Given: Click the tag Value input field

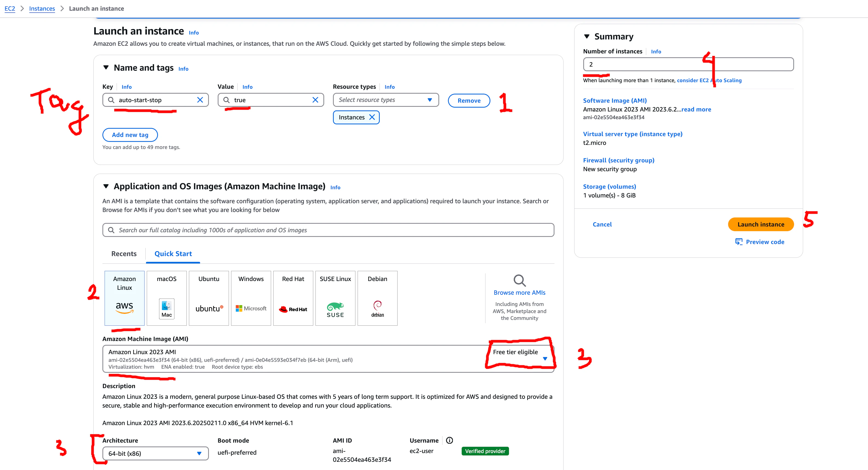Looking at the screenshot, I should (271, 100).
